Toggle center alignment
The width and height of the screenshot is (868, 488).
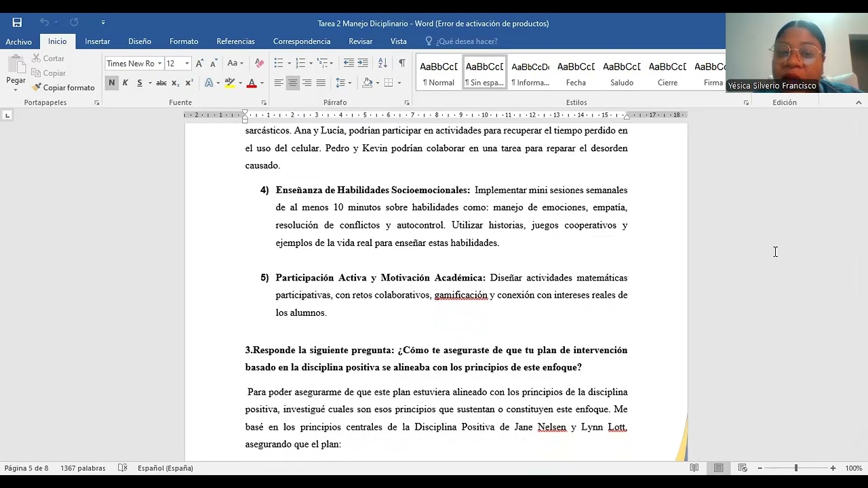(x=293, y=83)
